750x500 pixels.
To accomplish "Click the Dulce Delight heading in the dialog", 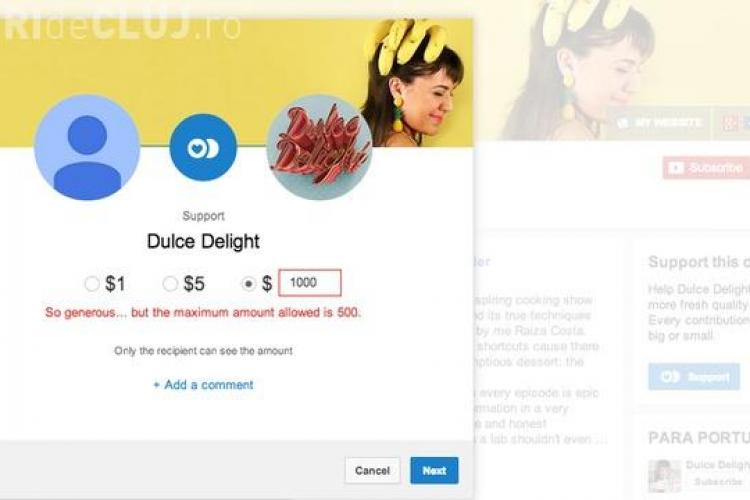I will click(x=203, y=241).
